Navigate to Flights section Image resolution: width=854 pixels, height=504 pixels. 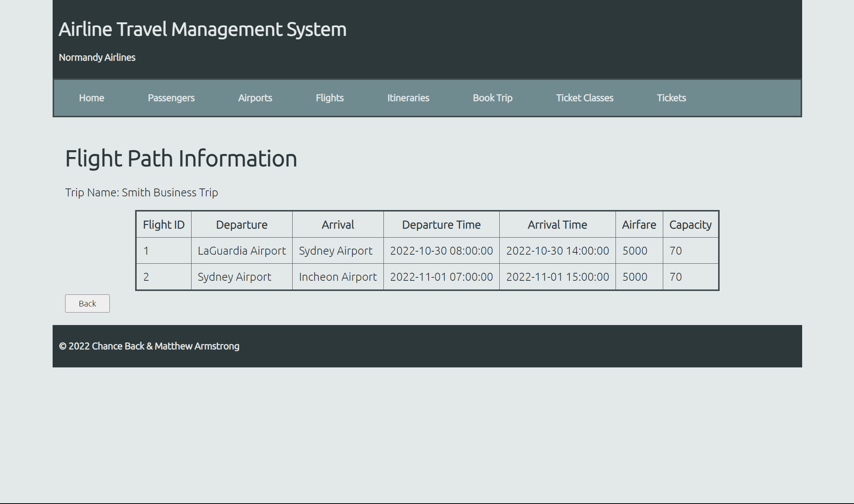coord(329,97)
